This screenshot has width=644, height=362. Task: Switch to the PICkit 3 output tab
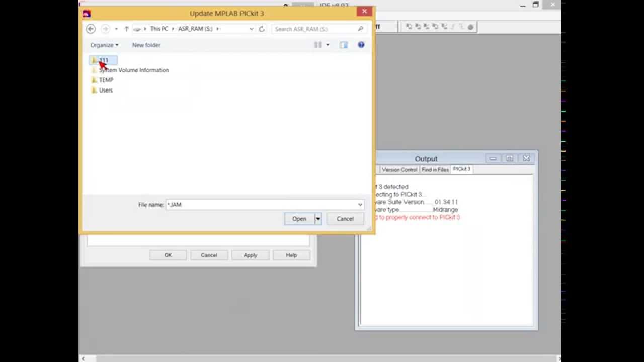[x=461, y=169]
